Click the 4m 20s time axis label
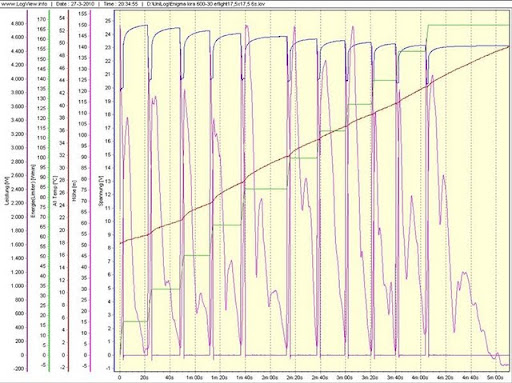The image size is (512, 383). 445,378
